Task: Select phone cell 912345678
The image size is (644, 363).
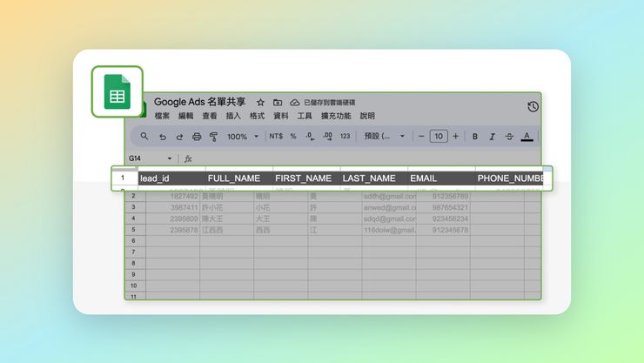Action: [x=443, y=230]
